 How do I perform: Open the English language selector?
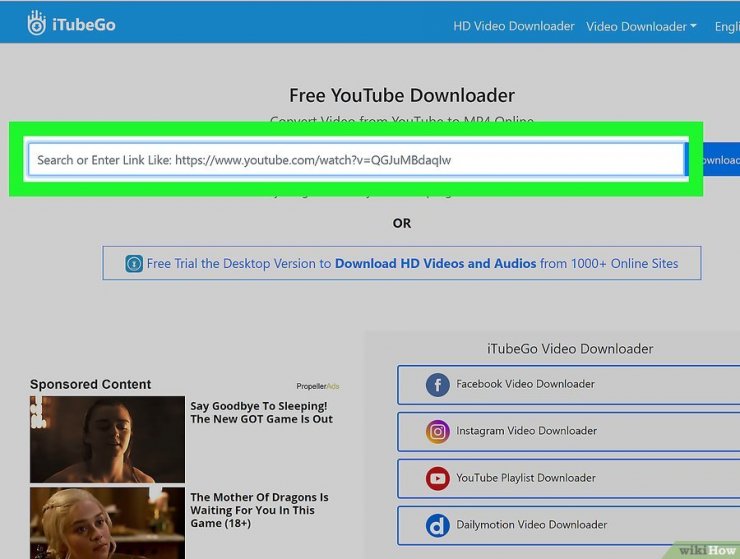727,26
